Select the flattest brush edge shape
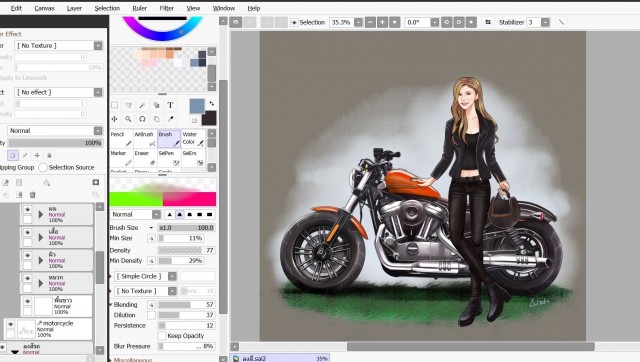The width and height of the screenshot is (640, 362). pos(209,214)
